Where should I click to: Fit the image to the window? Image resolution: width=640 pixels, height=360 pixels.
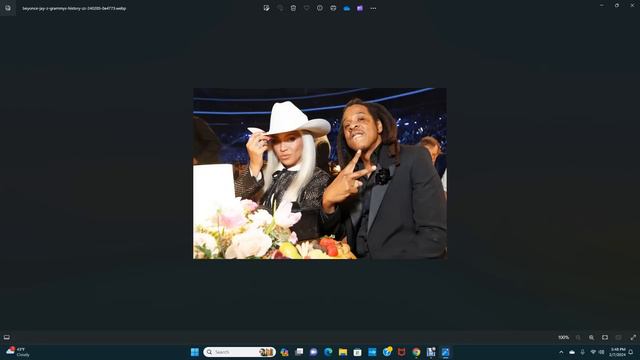(x=605, y=338)
